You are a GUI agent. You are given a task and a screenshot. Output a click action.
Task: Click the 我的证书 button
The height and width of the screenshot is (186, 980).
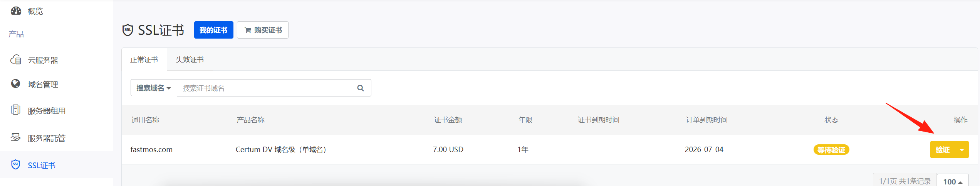pyautogui.click(x=213, y=30)
